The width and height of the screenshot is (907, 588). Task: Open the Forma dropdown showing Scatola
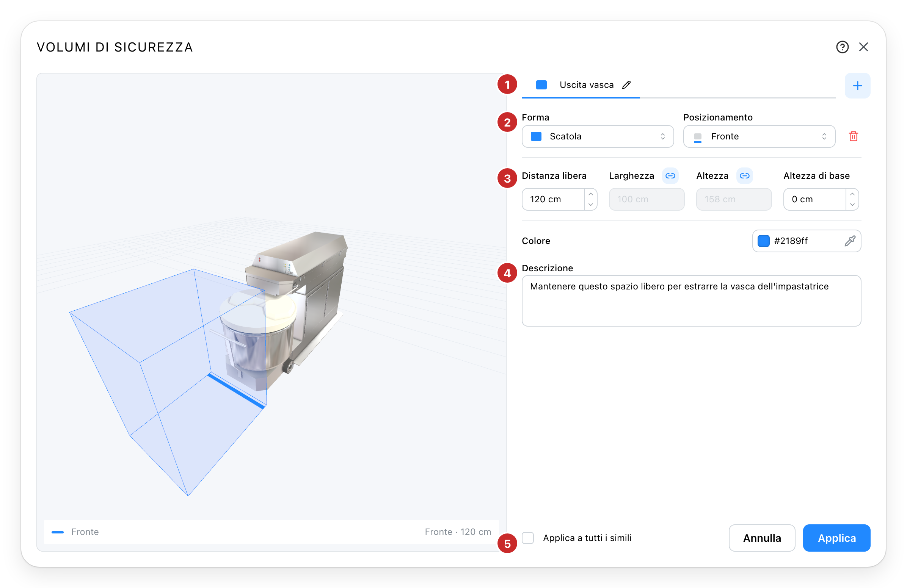click(x=598, y=136)
